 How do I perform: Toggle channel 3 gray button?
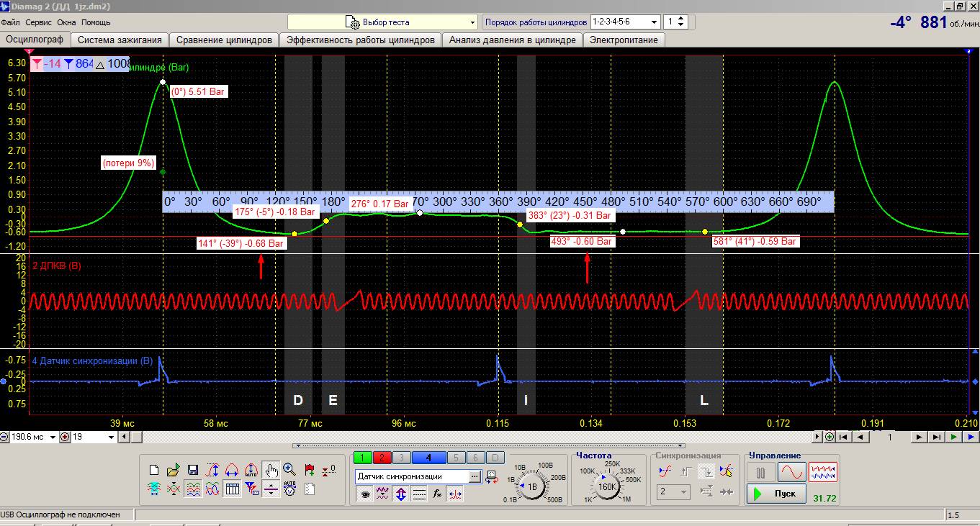(x=402, y=458)
